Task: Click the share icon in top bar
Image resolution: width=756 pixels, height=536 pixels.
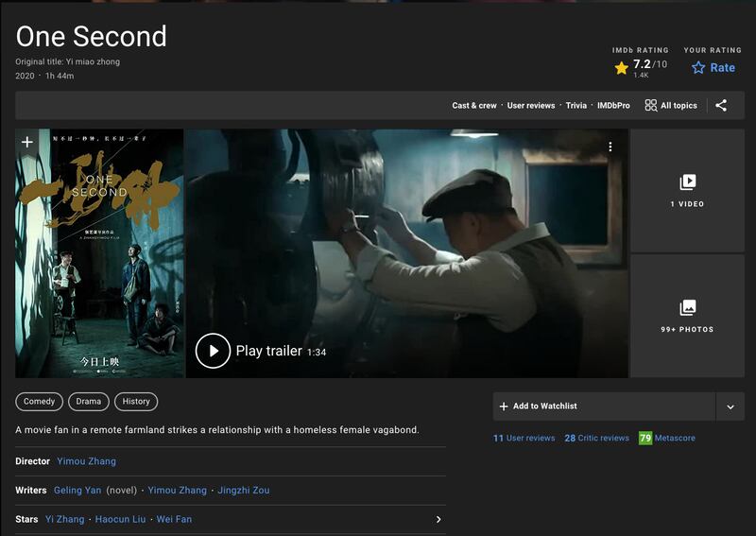Action: 721,106
